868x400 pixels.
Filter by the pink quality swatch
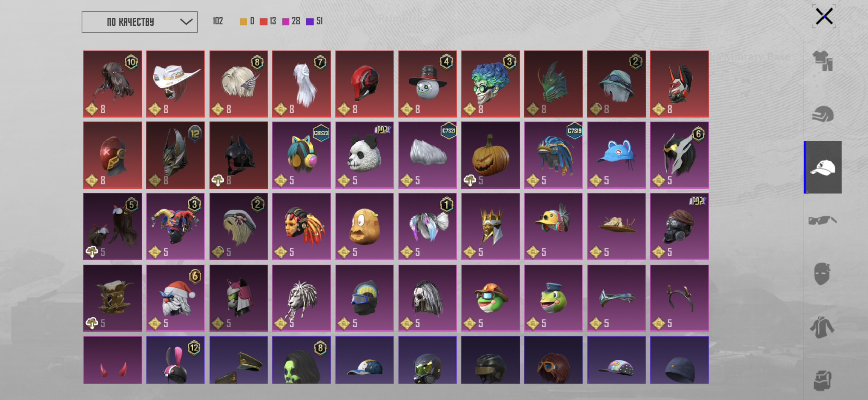click(286, 22)
